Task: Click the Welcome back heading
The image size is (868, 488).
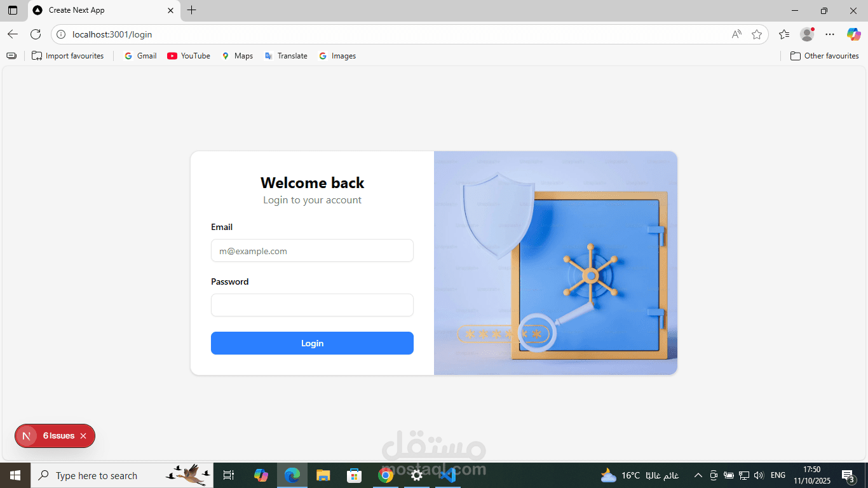Action: pos(312,183)
